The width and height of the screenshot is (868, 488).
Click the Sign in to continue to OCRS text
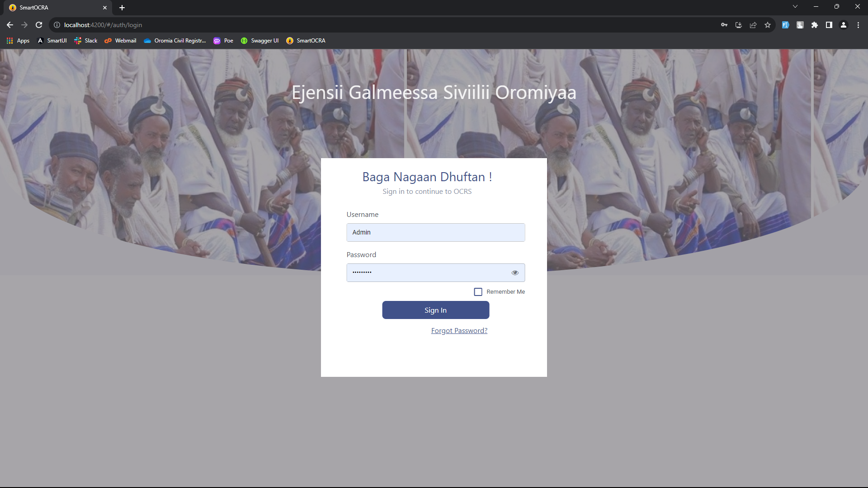click(427, 192)
